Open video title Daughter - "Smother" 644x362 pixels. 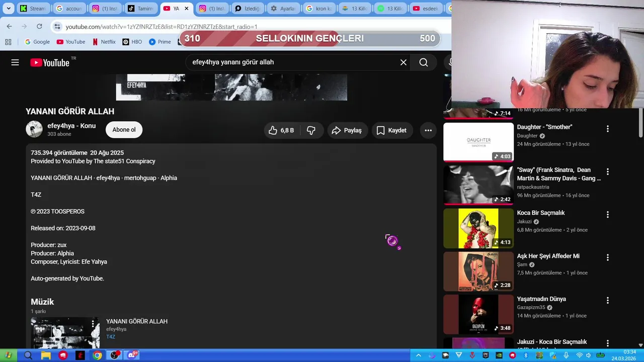[x=544, y=127]
